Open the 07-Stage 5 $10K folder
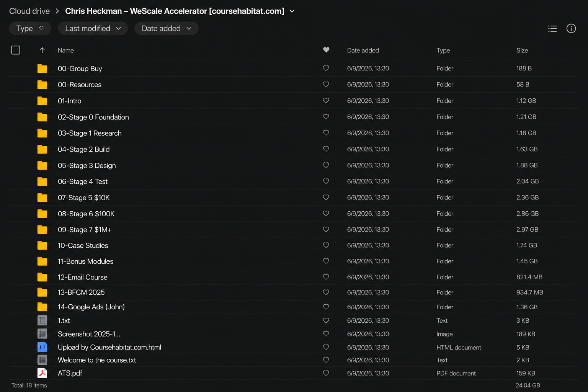 pos(84,198)
